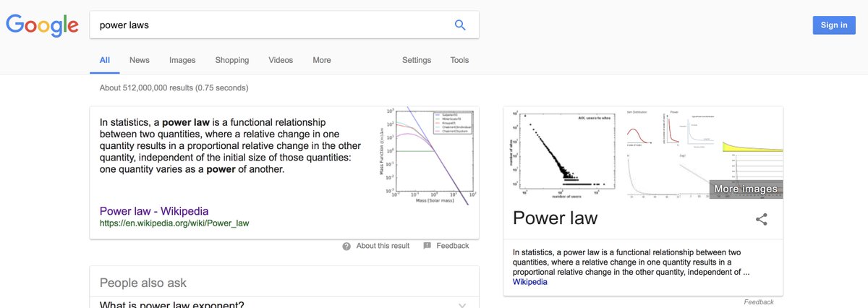Open the 'Power law - Wikipedia' result link
This screenshot has width=868, height=308.
(154, 211)
